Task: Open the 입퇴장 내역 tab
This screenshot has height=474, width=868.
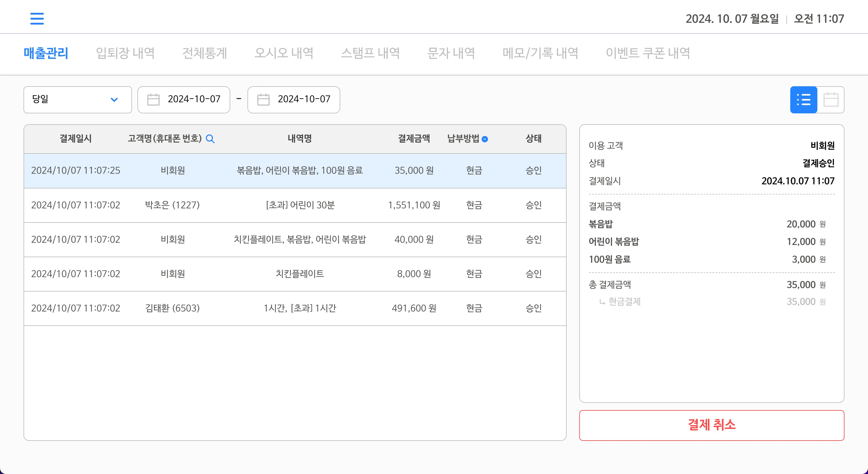Action: click(x=125, y=53)
